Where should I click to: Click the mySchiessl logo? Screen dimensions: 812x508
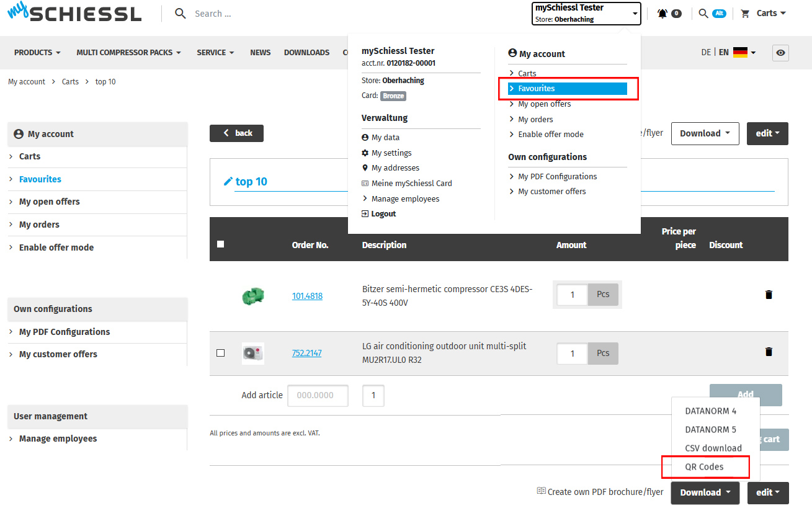74,13
